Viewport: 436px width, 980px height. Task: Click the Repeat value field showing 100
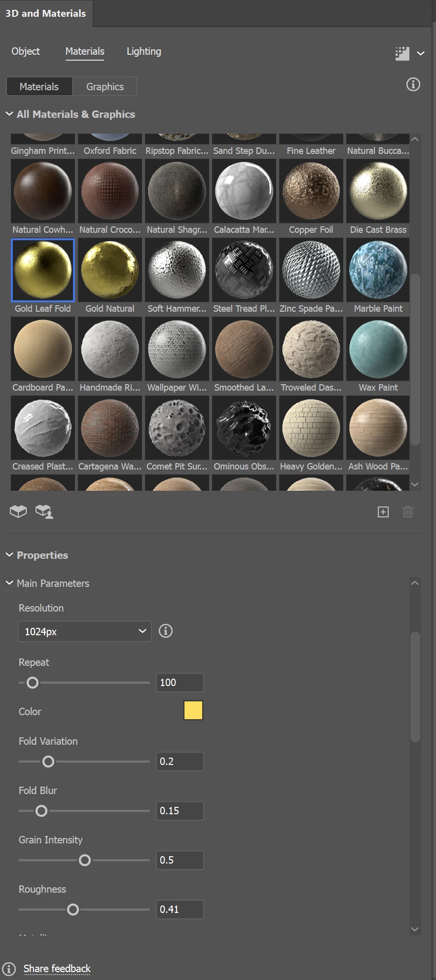click(180, 683)
